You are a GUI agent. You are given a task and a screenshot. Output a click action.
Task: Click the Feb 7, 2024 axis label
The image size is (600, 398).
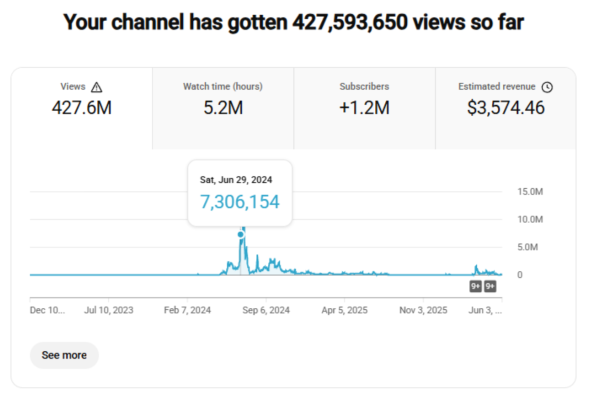point(187,310)
